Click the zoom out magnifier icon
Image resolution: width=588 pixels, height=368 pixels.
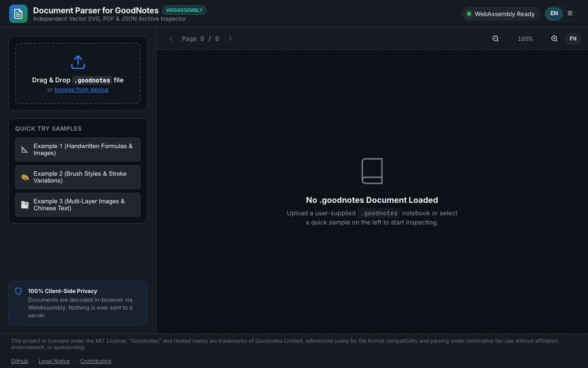click(496, 39)
